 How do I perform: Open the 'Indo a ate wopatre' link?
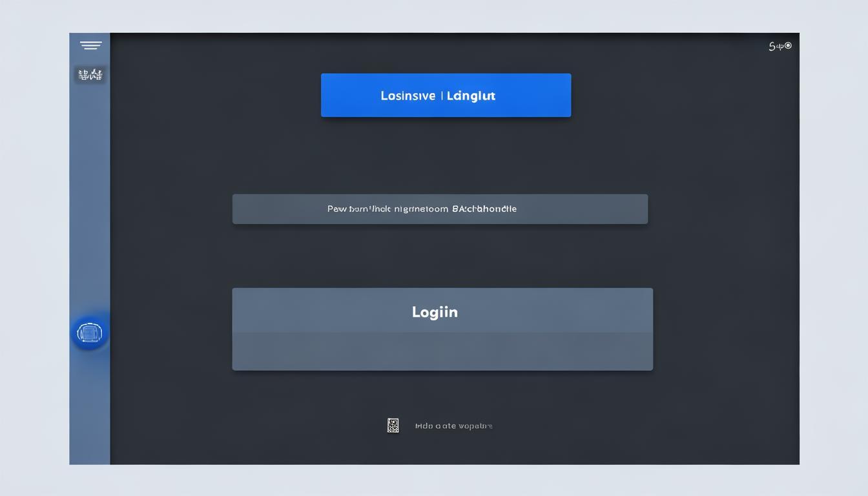pos(453,426)
